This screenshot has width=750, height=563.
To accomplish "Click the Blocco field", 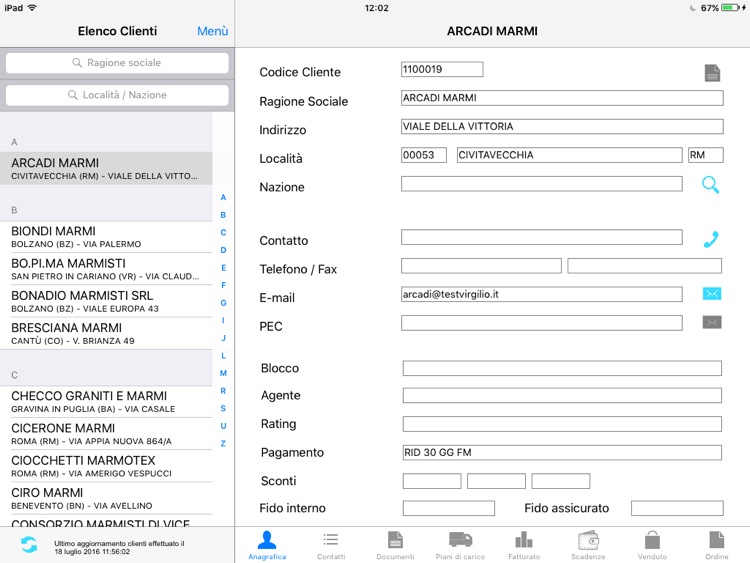I will (x=562, y=368).
